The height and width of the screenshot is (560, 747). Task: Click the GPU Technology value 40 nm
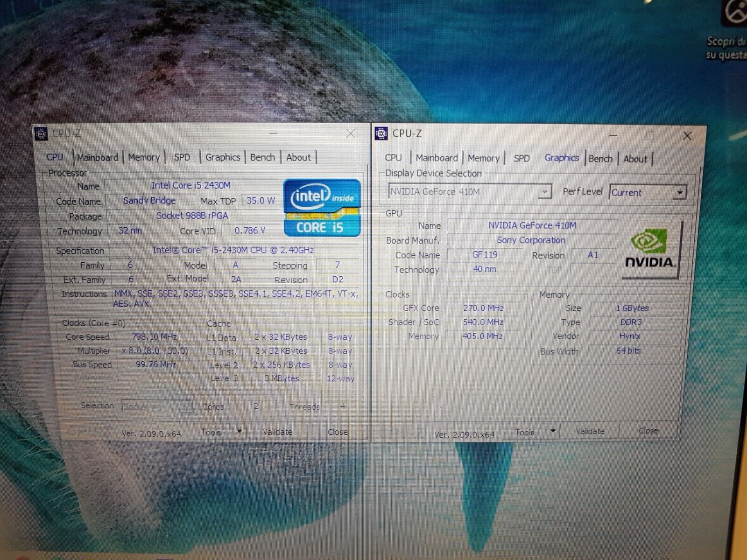point(485,269)
